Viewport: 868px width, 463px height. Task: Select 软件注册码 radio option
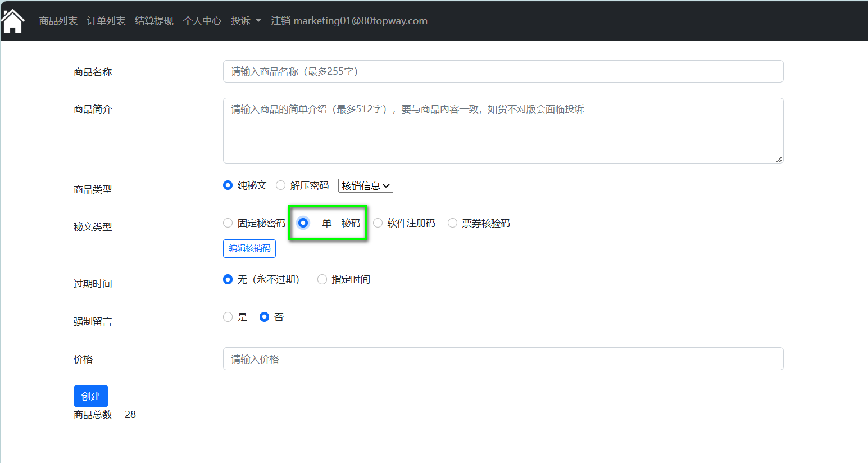[378, 223]
